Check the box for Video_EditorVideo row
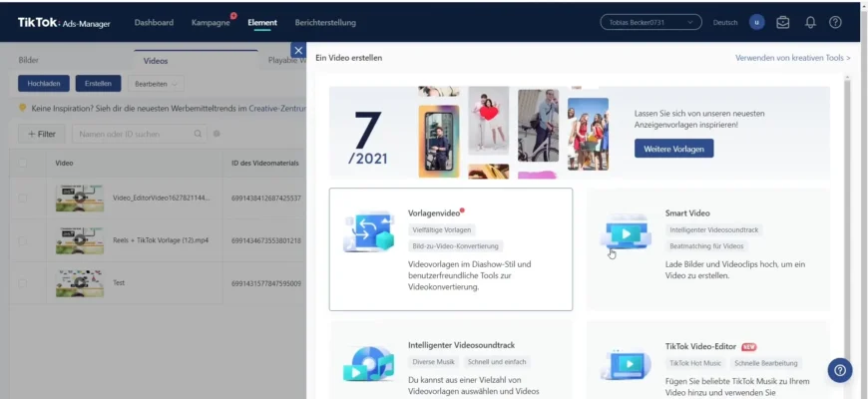 23,198
